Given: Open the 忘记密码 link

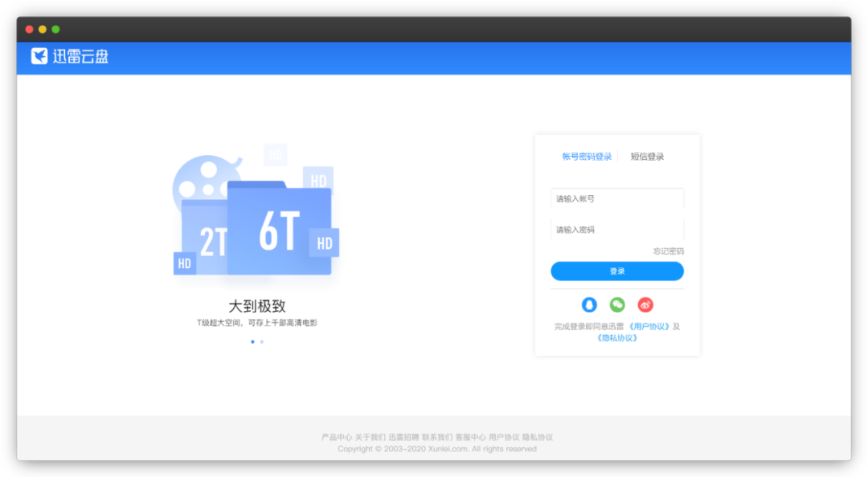Looking at the screenshot, I should (x=668, y=251).
